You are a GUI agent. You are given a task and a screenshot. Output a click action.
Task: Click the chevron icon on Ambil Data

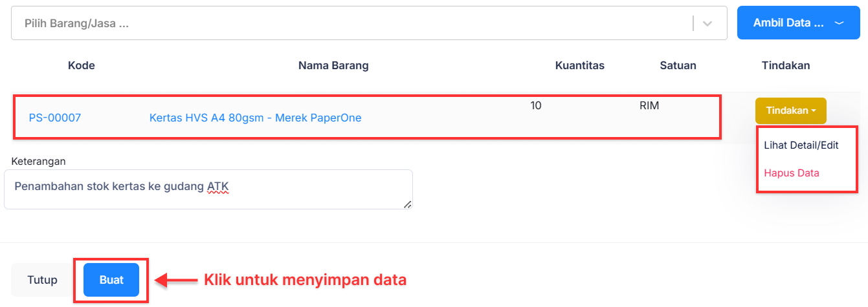839,23
